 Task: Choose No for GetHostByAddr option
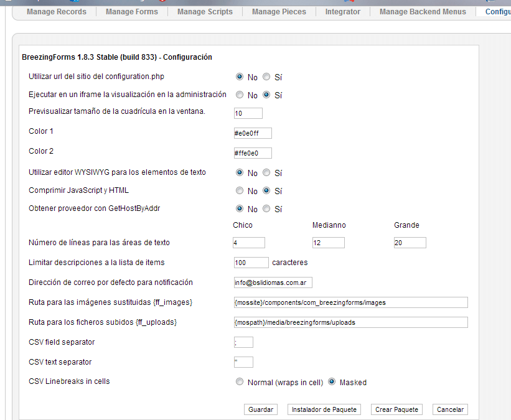coord(240,208)
